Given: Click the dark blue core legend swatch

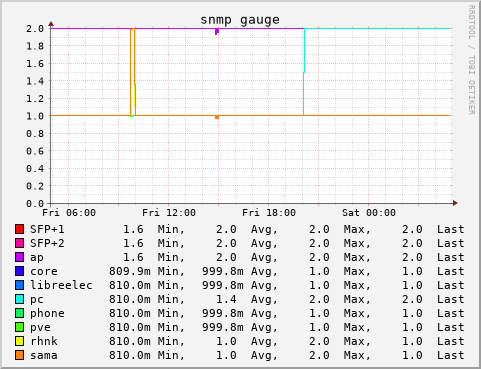Looking at the screenshot, I should pos(19,271).
